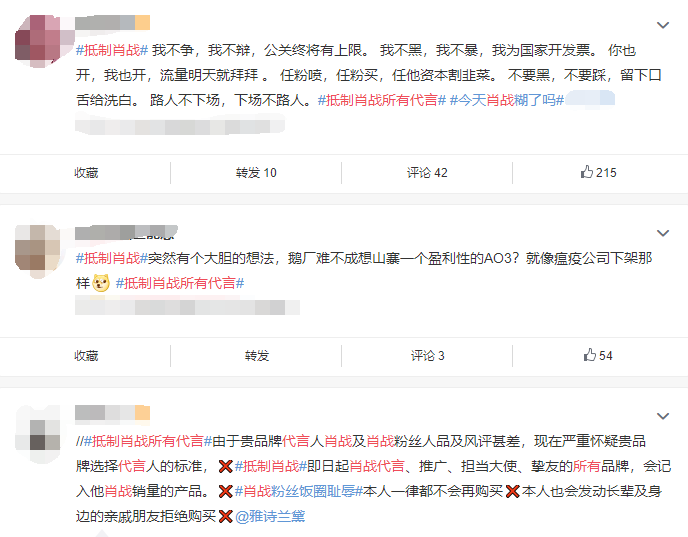Like the first post with 215 likes
This screenshot has height=537, width=688.
coord(598,172)
